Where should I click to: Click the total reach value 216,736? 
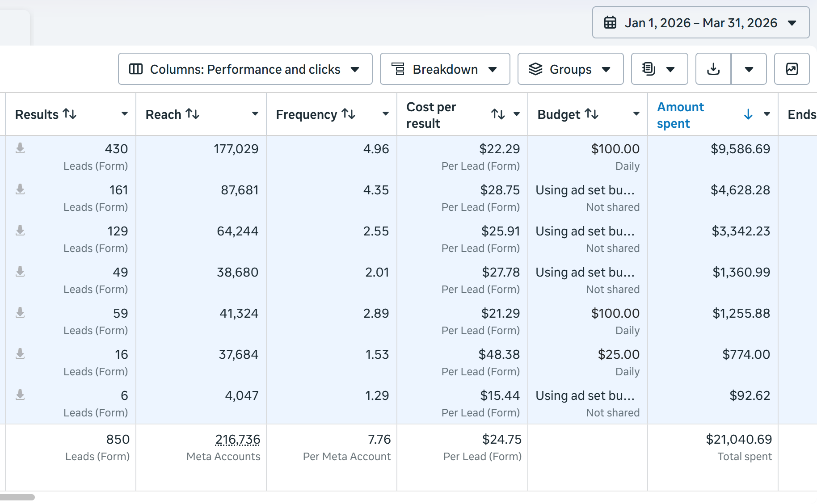[238, 440]
